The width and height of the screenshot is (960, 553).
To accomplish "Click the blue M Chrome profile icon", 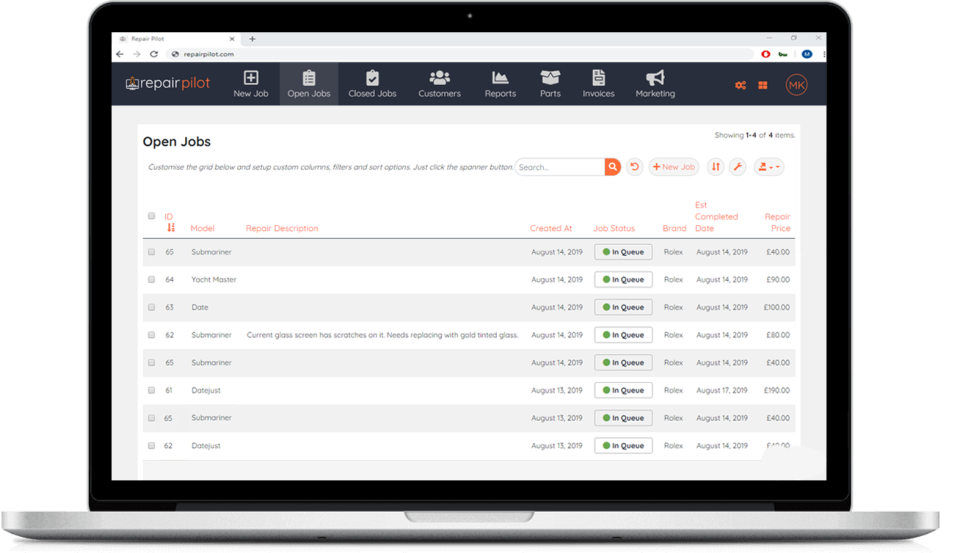I will click(807, 54).
